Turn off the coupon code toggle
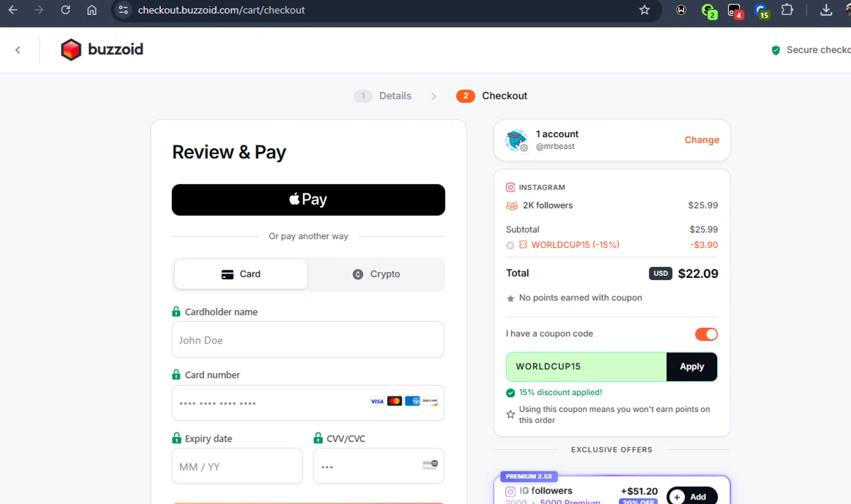851x504 pixels. pos(706,334)
